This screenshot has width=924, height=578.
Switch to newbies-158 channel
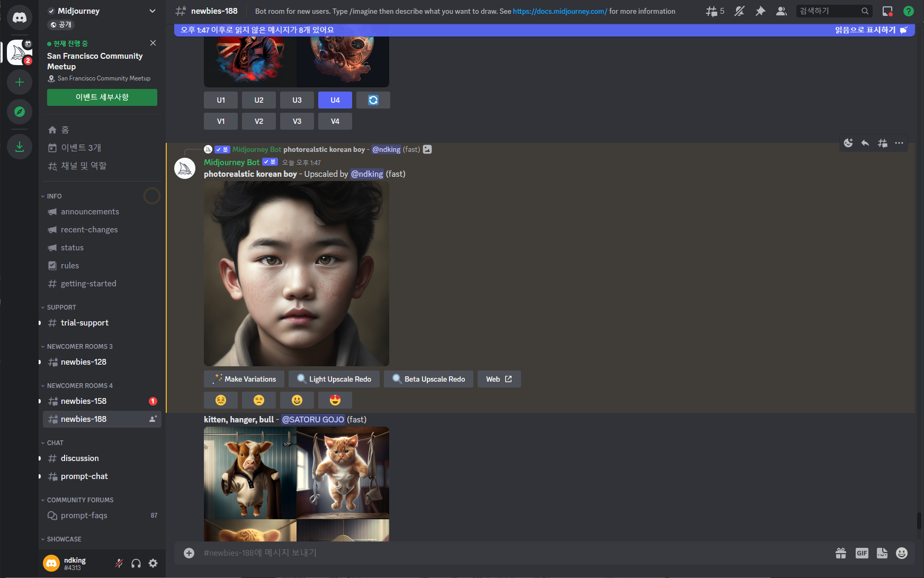tap(102, 401)
